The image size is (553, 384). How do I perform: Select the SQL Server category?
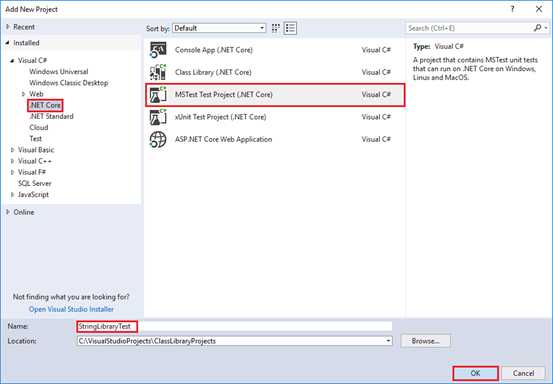click(x=35, y=183)
